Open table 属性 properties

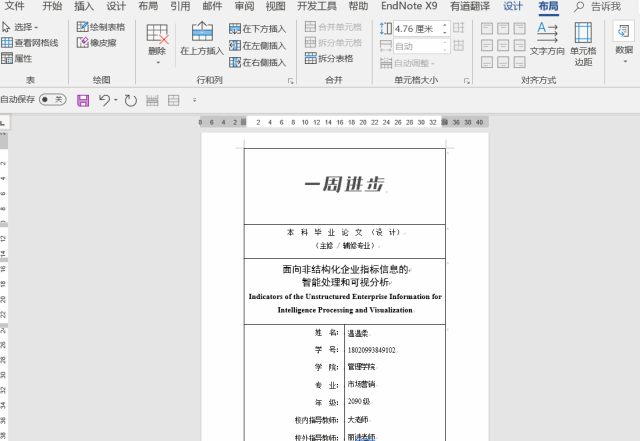pos(17,58)
